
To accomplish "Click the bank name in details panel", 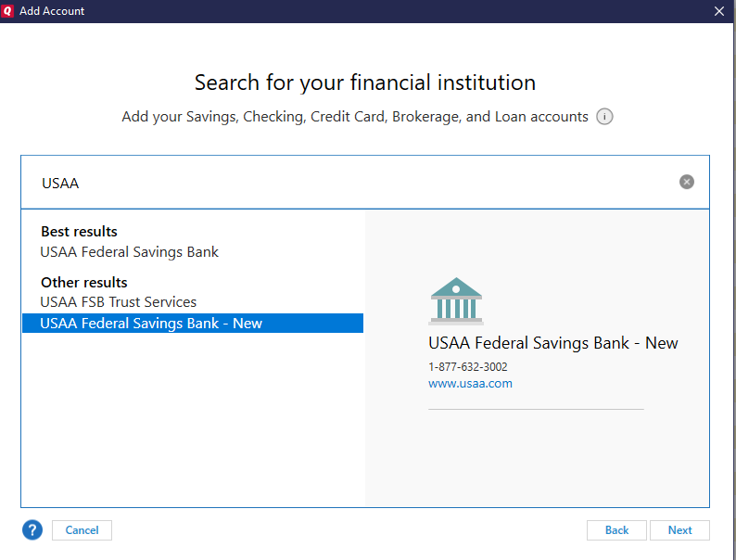I will click(x=553, y=343).
